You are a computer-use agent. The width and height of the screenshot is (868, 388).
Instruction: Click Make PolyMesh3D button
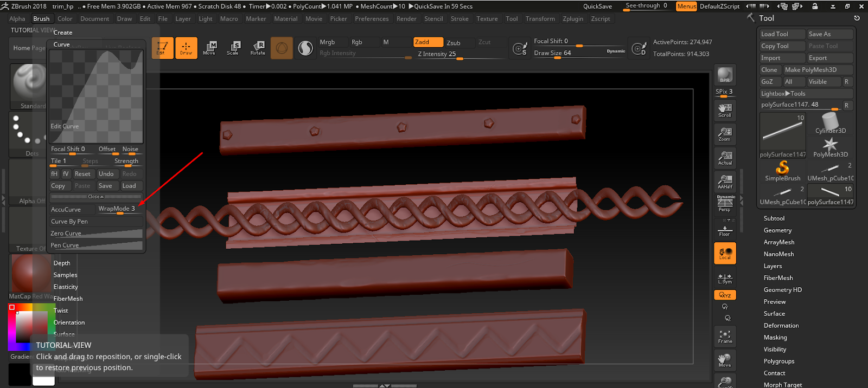817,70
